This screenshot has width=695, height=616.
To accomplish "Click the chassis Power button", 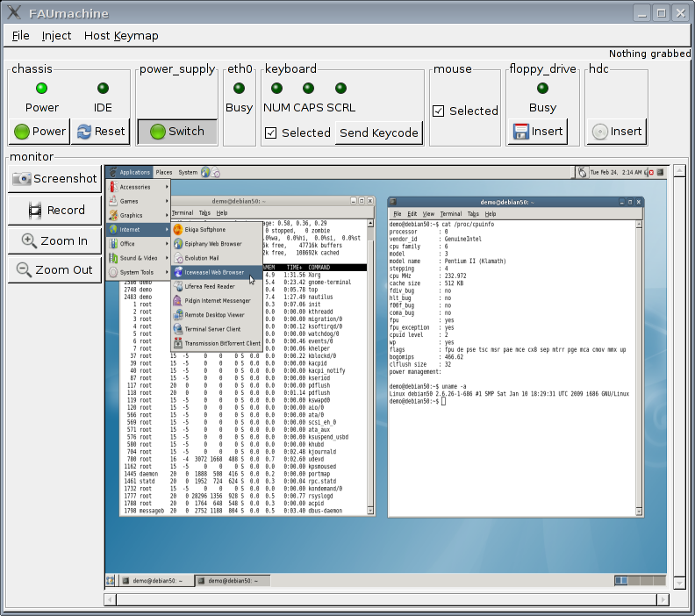I will [x=40, y=132].
